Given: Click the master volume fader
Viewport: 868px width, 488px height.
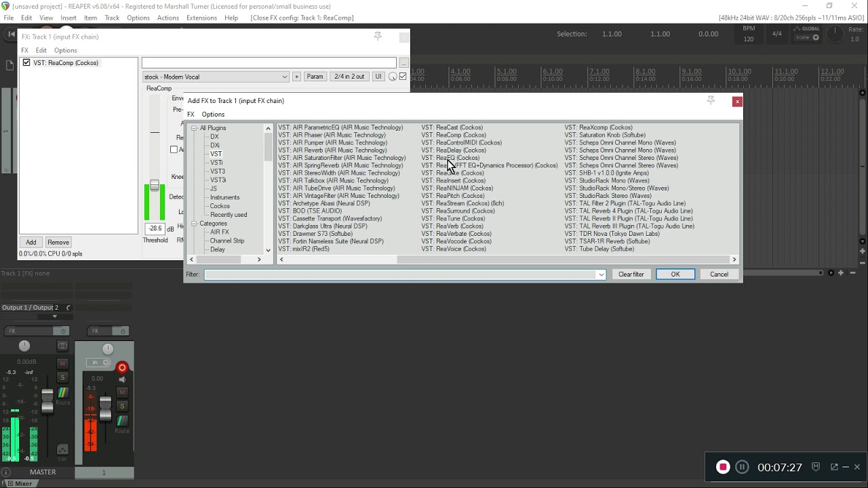Looking at the screenshot, I should [x=47, y=401].
